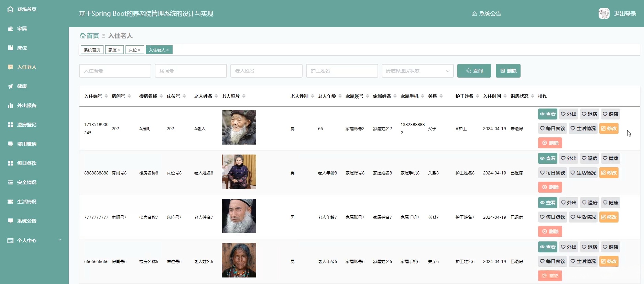Click 退房 for the 老人姓名7 row
The image size is (644, 284).
coord(590,203)
